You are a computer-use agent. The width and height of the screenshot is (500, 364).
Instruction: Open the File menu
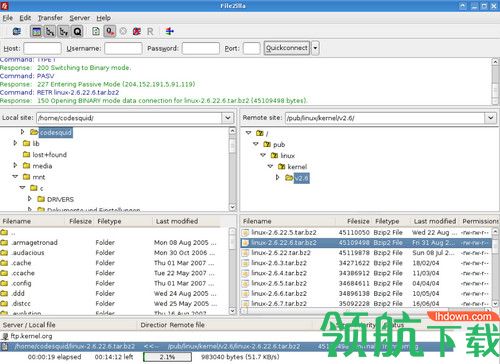(x=7, y=18)
